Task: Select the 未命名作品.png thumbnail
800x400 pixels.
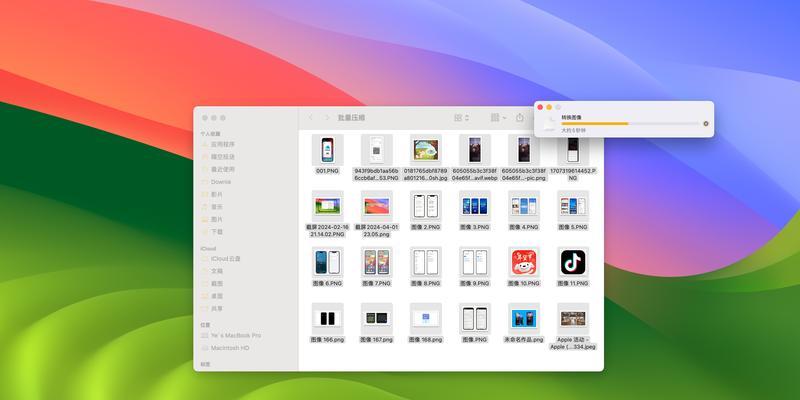Action: pos(524,319)
